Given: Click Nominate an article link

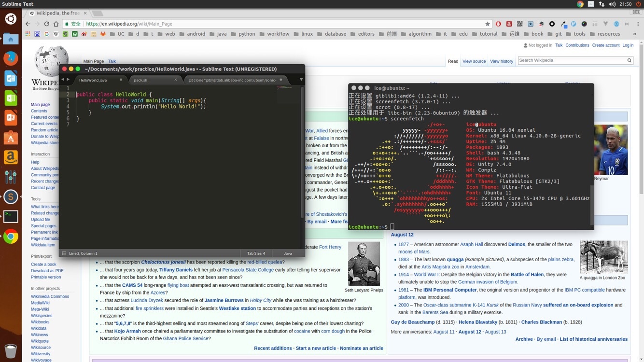Looking at the screenshot, I should (361, 348).
